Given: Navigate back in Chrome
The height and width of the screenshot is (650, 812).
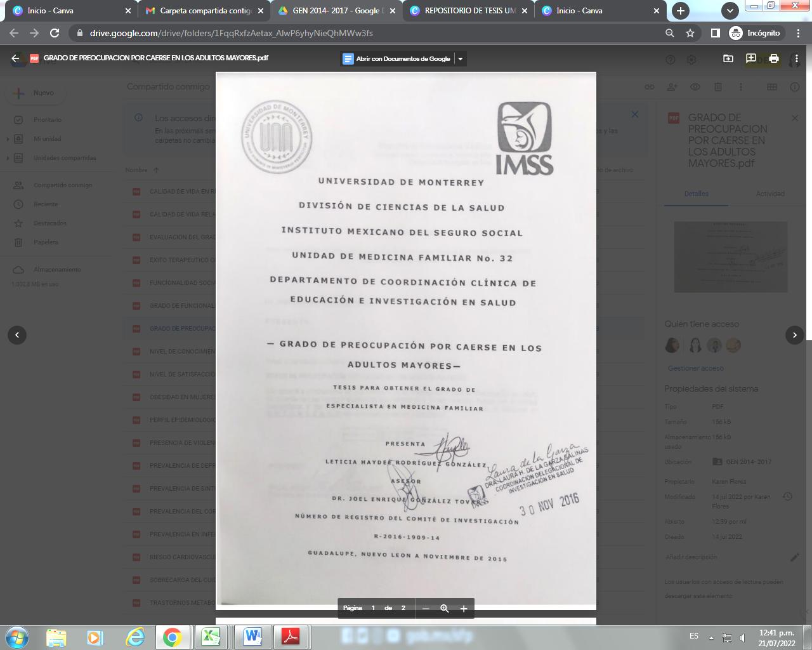Looking at the screenshot, I should point(14,33).
